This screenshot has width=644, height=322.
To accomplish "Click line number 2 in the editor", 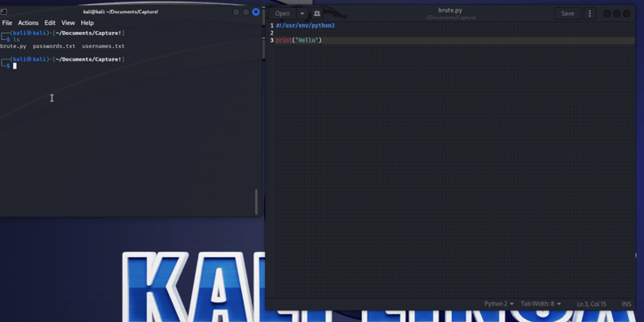I will [272, 33].
